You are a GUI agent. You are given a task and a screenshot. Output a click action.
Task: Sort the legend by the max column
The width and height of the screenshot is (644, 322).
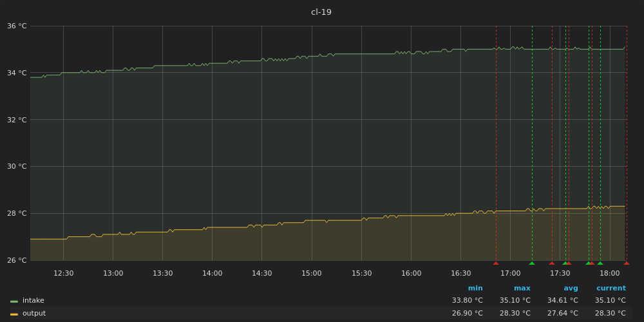522,288
